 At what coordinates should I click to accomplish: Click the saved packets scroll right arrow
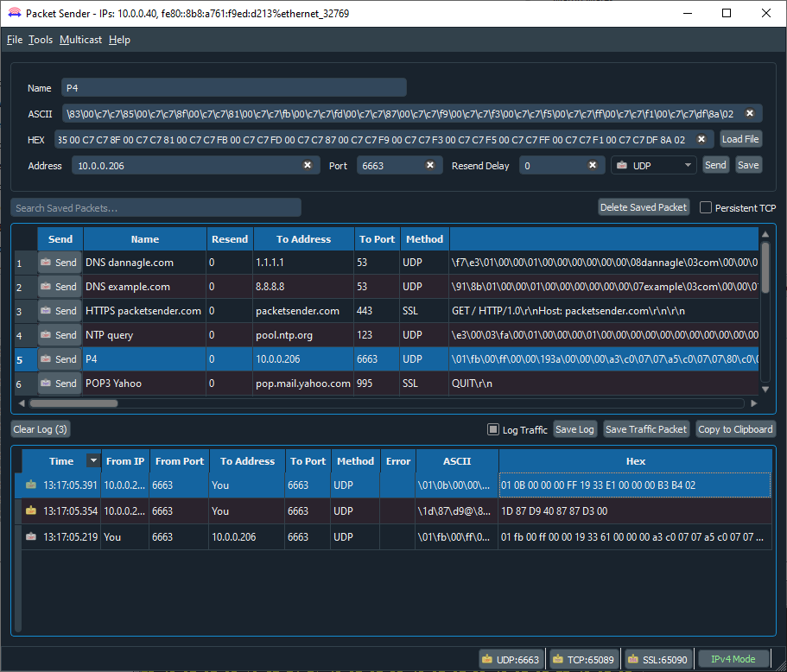click(x=754, y=403)
